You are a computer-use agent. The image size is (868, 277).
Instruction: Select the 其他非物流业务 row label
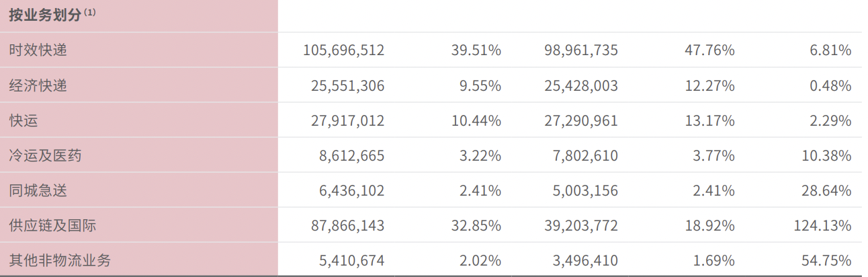(59, 260)
